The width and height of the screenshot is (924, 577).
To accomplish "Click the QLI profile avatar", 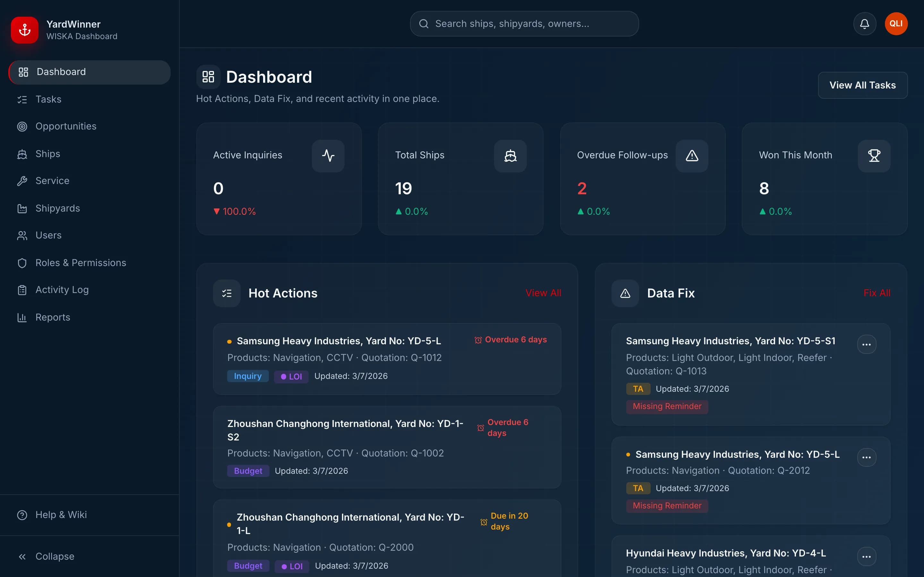I will click(x=896, y=23).
